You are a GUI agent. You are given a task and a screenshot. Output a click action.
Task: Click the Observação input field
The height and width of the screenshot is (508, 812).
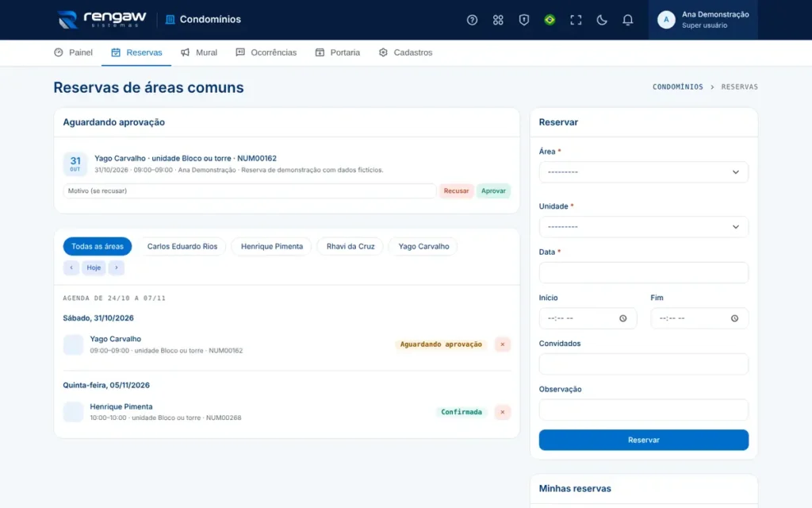643,410
